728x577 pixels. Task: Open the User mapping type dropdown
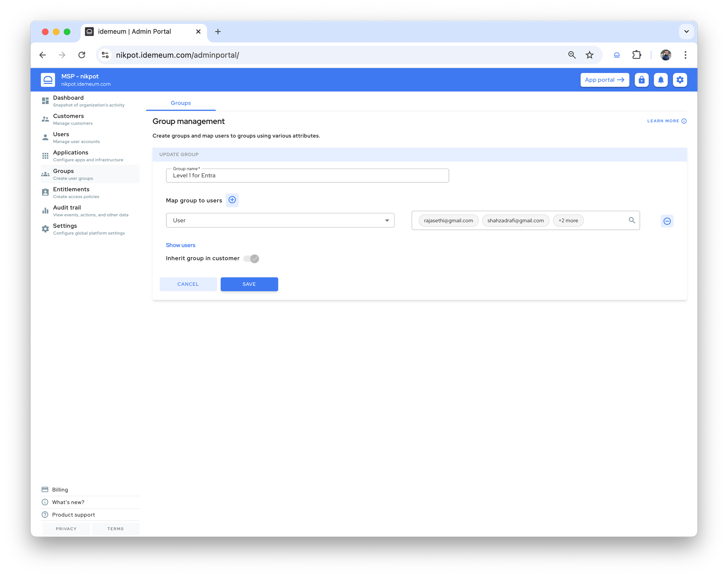coord(280,220)
